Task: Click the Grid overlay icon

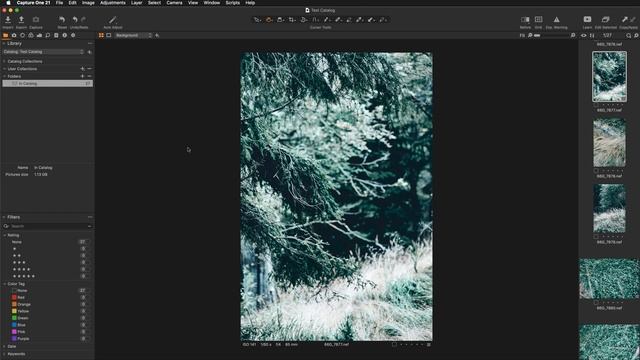Action: 538,20
